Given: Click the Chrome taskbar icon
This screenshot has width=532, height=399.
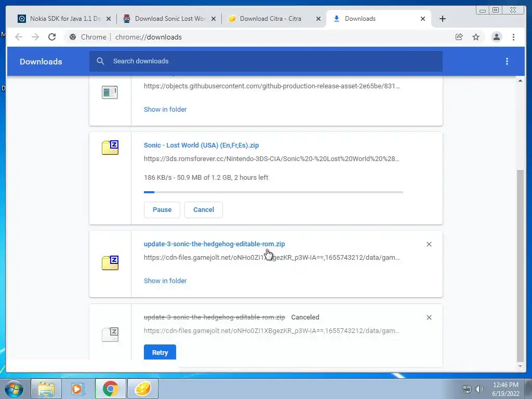Looking at the screenshot, I should [x=110, y=389].
